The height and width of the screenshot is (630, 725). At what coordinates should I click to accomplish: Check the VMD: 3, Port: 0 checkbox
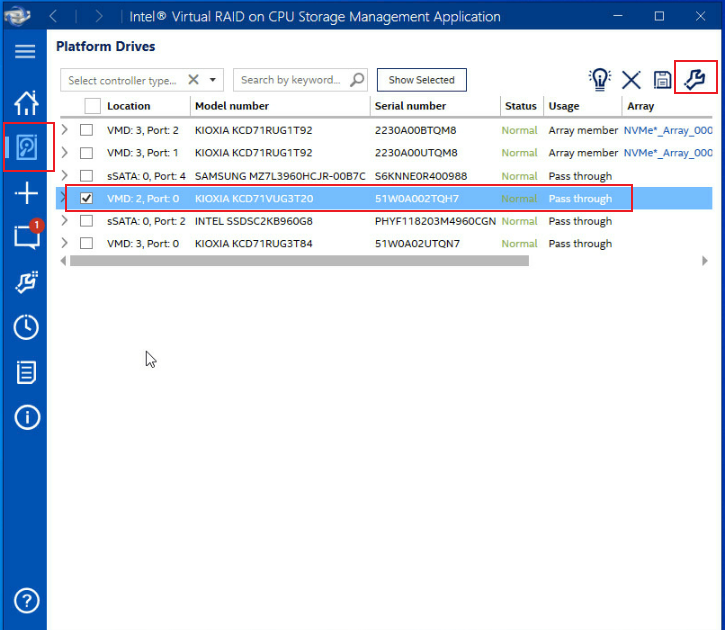point(86,243)
